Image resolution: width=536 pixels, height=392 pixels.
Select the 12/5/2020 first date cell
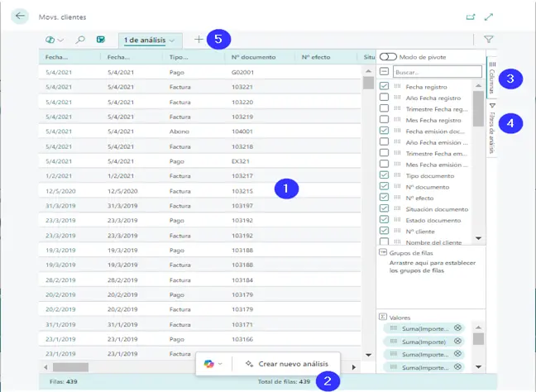60,191
